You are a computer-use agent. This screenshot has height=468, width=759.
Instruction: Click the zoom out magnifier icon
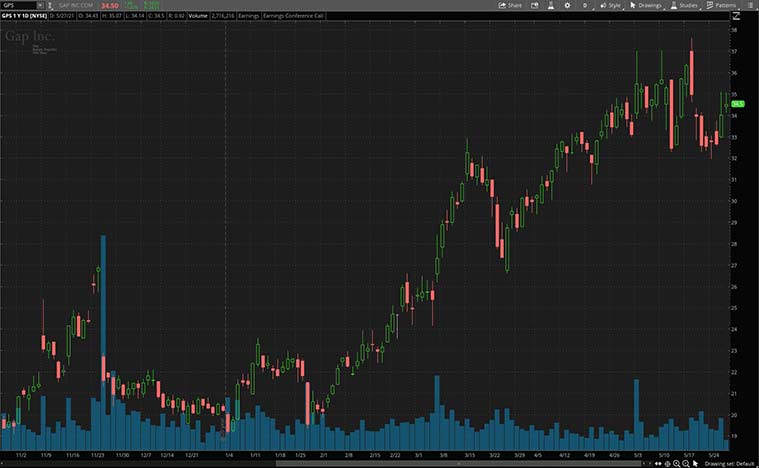tap(685, 463)
